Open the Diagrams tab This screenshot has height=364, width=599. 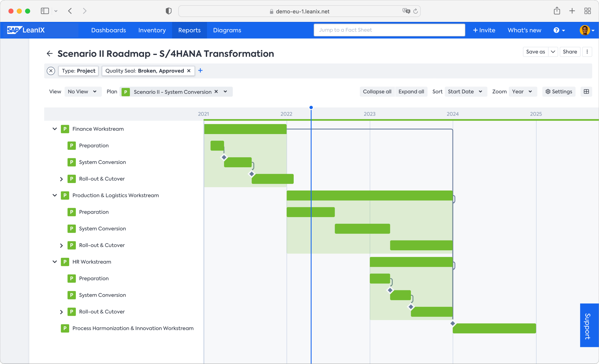[x=227, y=30]
